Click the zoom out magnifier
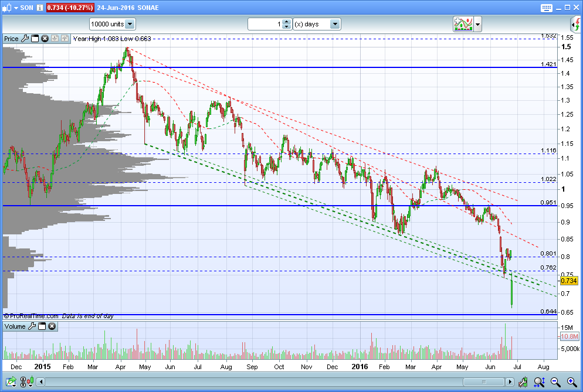This screenshot has width=583, height=392. 555,383
